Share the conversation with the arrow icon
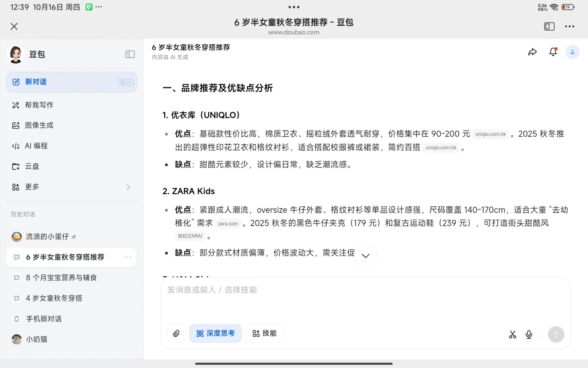Image resolution: width=588 pixels, height=368 pixels. pyautogui.click(x=533, y=52)
